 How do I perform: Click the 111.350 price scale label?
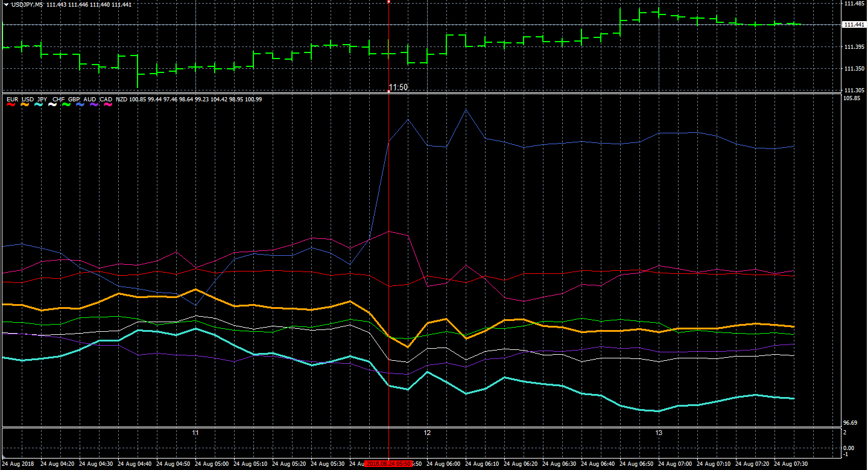pos(854,69)
